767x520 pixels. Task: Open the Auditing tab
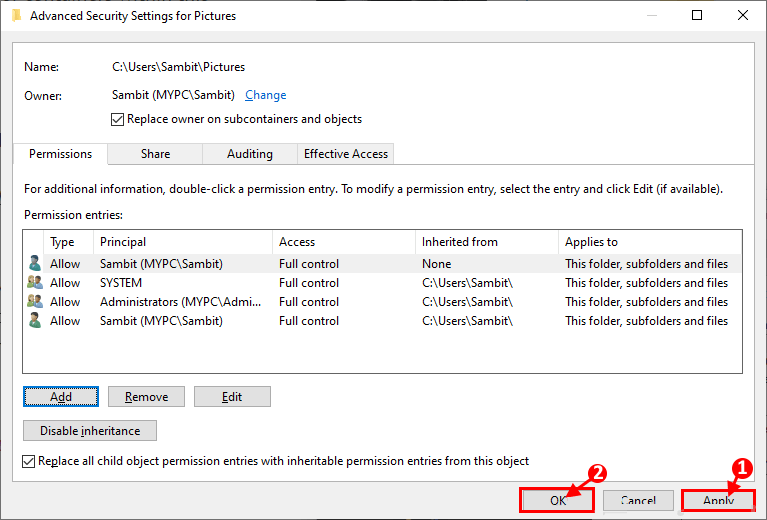(249, 154)
